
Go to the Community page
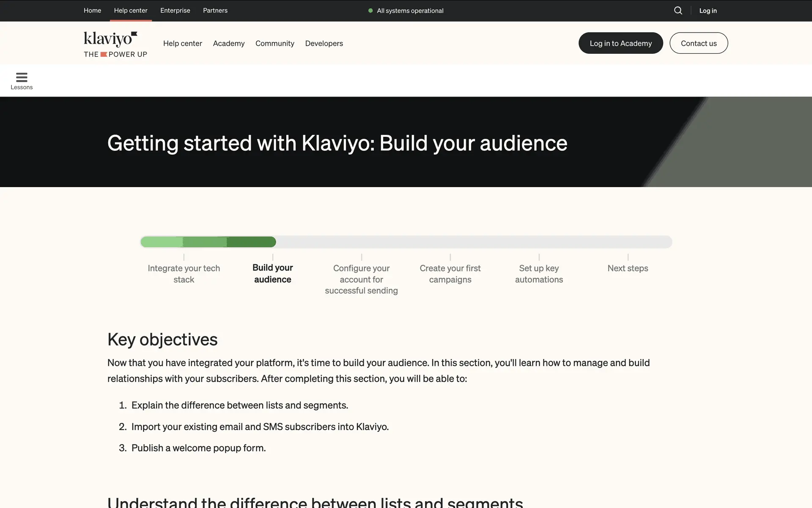pos(274,43)
